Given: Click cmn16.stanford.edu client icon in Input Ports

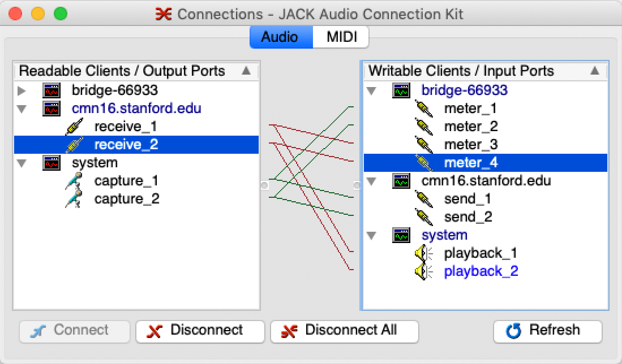Looking at the screenshot, I should coord(401,181).
